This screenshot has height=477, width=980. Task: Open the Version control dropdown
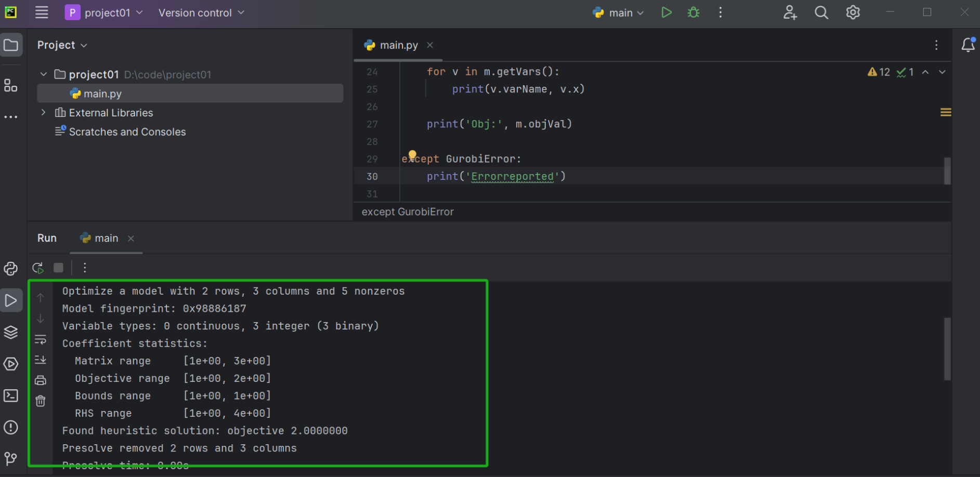click(x=201, y=12)
